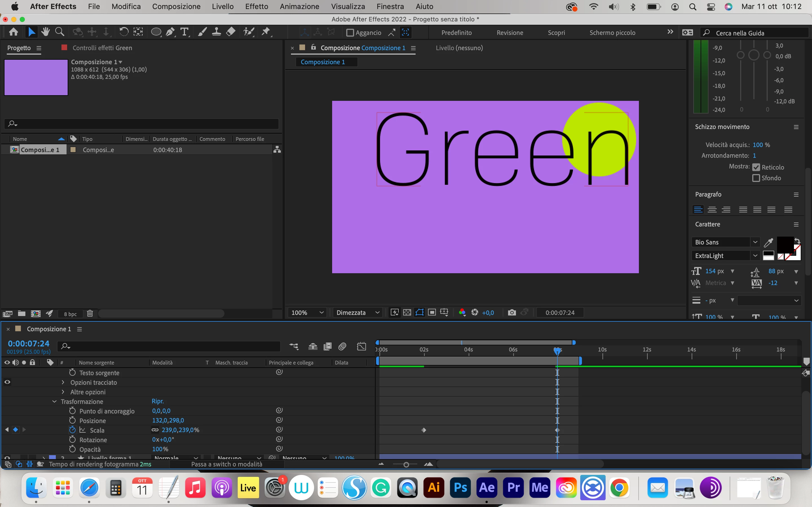This screenshot has height=507, width=812.
Task: Switch to Controlli effetti Green tab
Action: [x=102, y=48]
